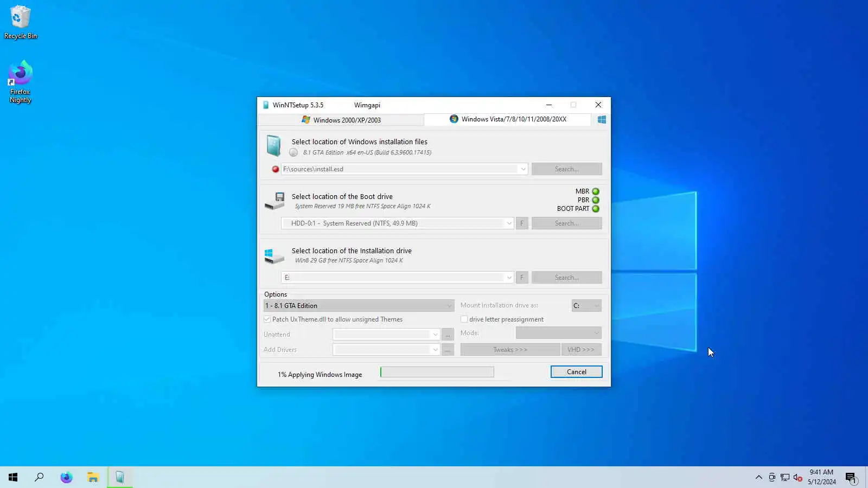Screen dimensions: 868x488
Task: Enable drive letter preassignment checkbox
Action: (464, 319)
